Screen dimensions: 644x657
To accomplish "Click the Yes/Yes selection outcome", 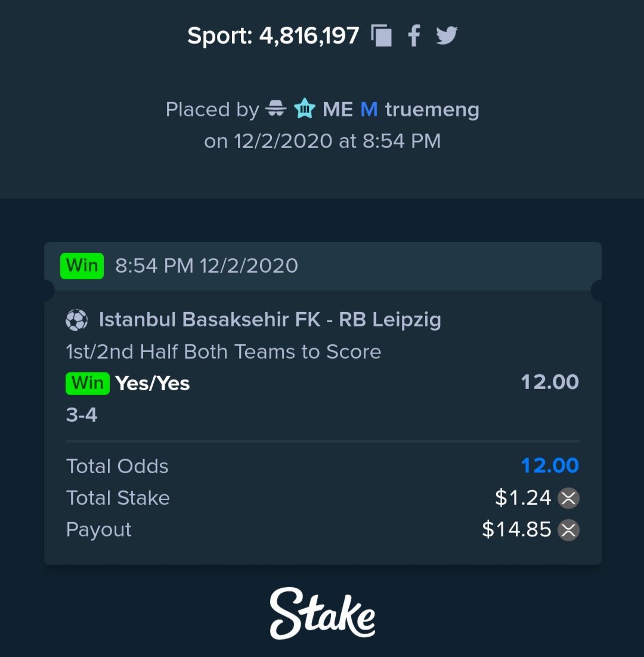I will 153,383.
